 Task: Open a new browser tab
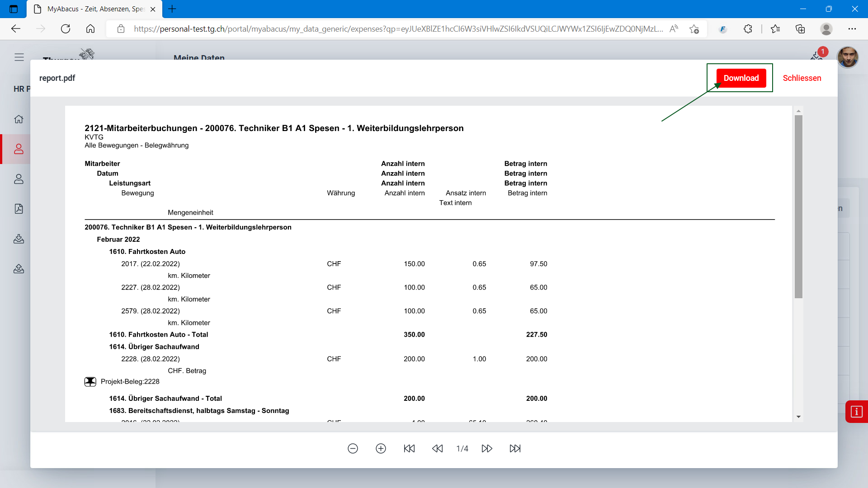172,9
